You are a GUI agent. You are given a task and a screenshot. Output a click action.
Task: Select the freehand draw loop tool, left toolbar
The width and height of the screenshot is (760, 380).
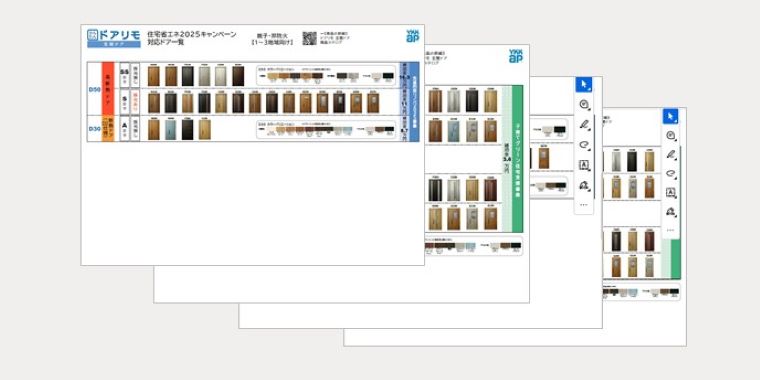tap(584, 144)
